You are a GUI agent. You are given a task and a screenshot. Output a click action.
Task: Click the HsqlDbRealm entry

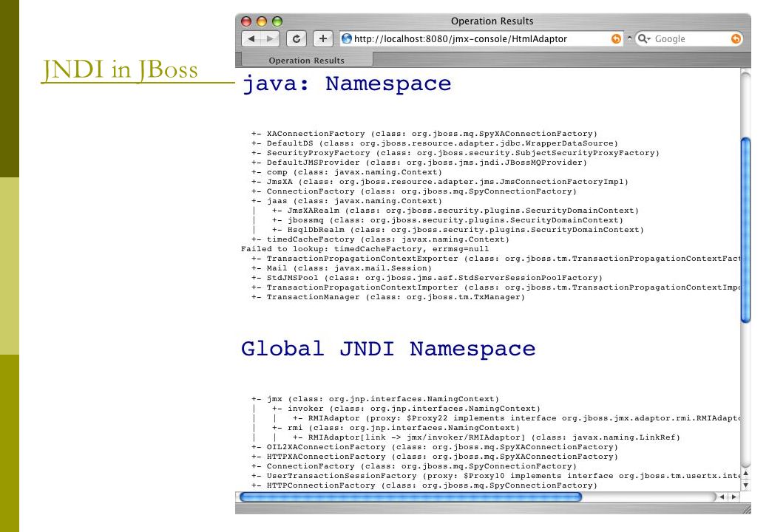coord(458,230)
